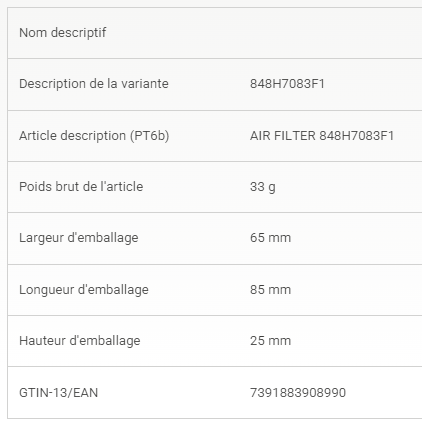Select the Largeur d'emballage label
422x427 pixels.
click(79, 238)
